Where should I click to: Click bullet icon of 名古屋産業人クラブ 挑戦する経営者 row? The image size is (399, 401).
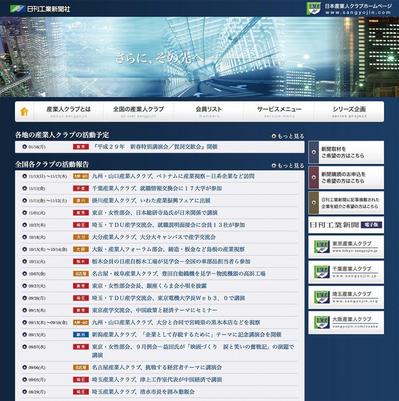pyautogui.click(x=24, y=367)
